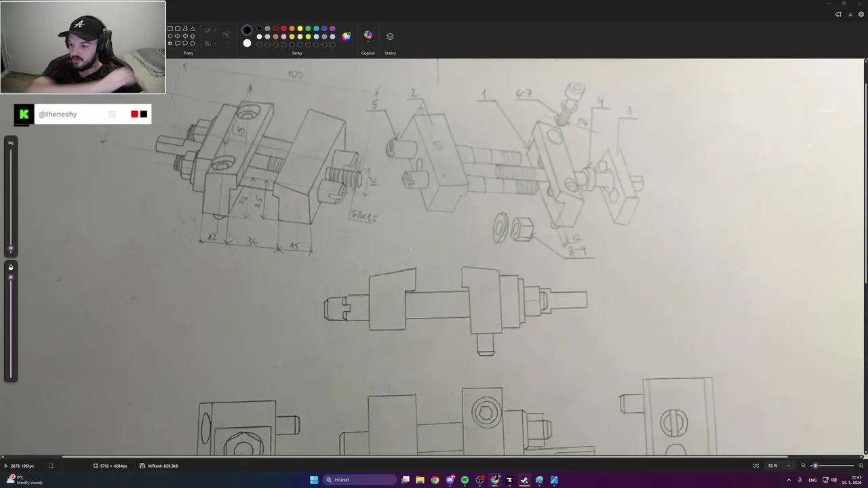
Task: Select the up arrow shape
Action: [193, 36]
